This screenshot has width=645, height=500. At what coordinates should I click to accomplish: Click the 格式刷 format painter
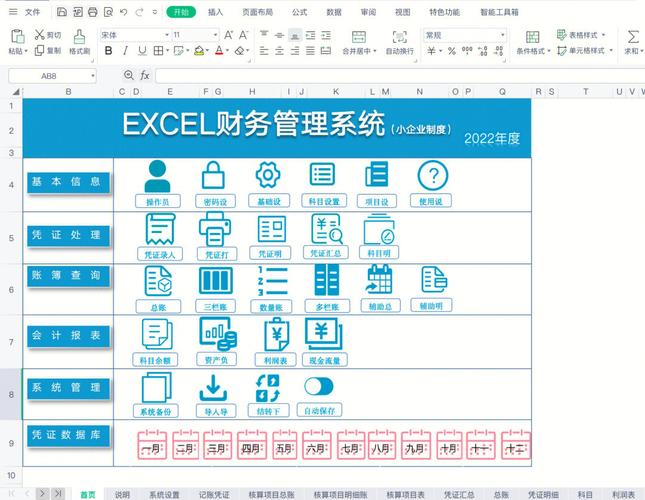pos(79,43)
